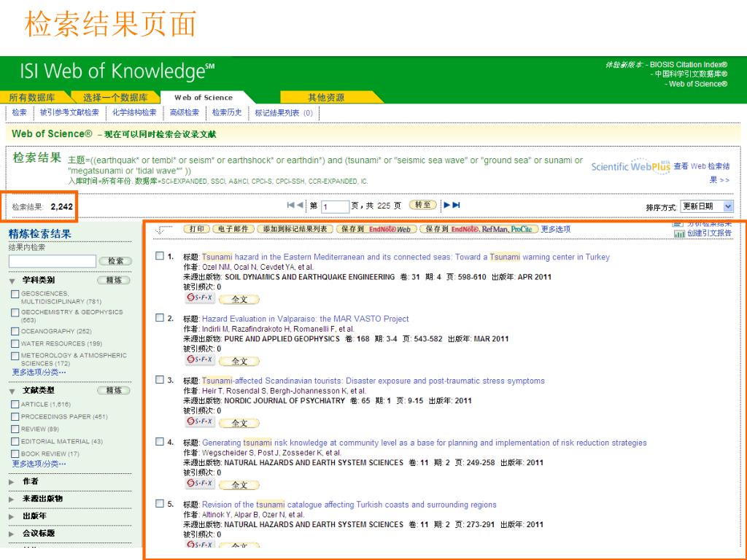Click 精炼 button beside 学科类别

tap(114, 280)
